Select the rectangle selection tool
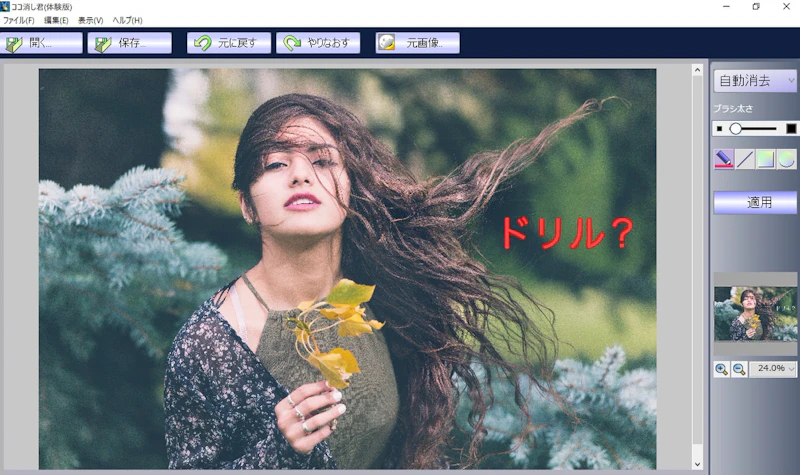 pyautogui.click(x=765, y=159)
